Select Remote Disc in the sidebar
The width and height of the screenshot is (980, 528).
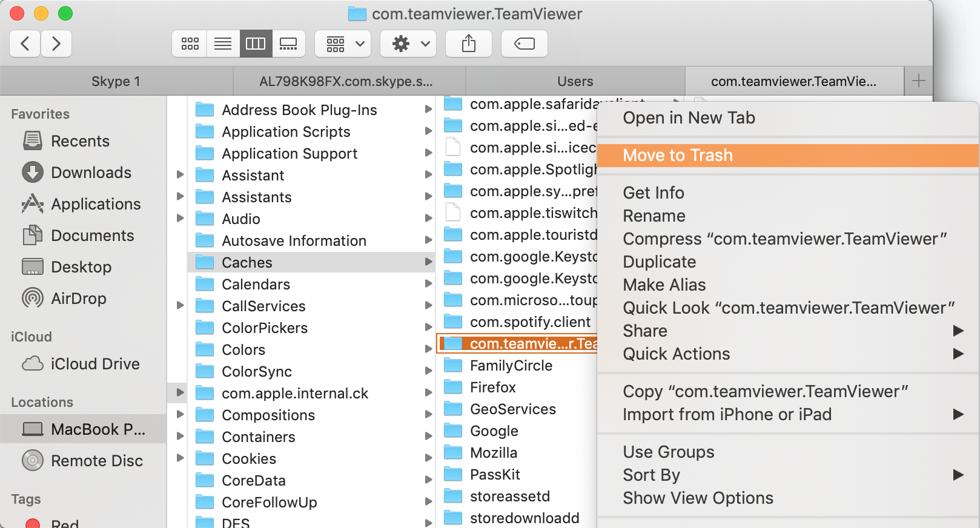83,461
